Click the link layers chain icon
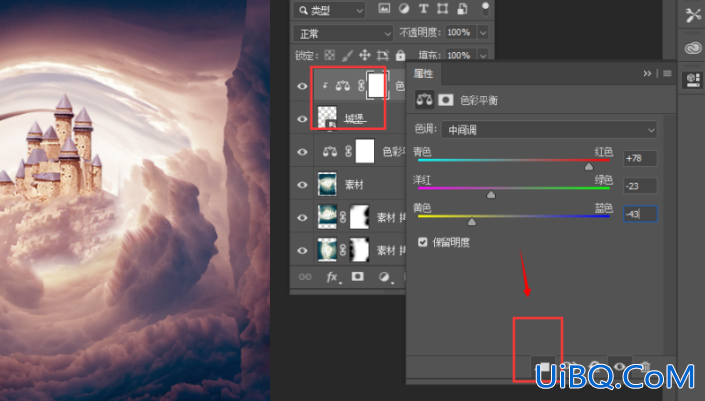Image resolution: width=705 pixels, height=401 pixels. tap(305, 277)
